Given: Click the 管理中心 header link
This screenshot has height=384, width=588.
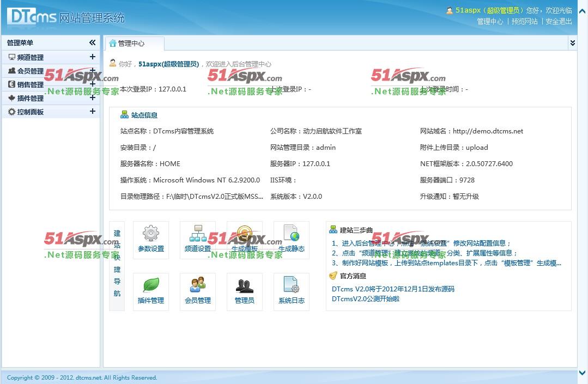Looking at the screenshot, I should [x=490, y=21].
